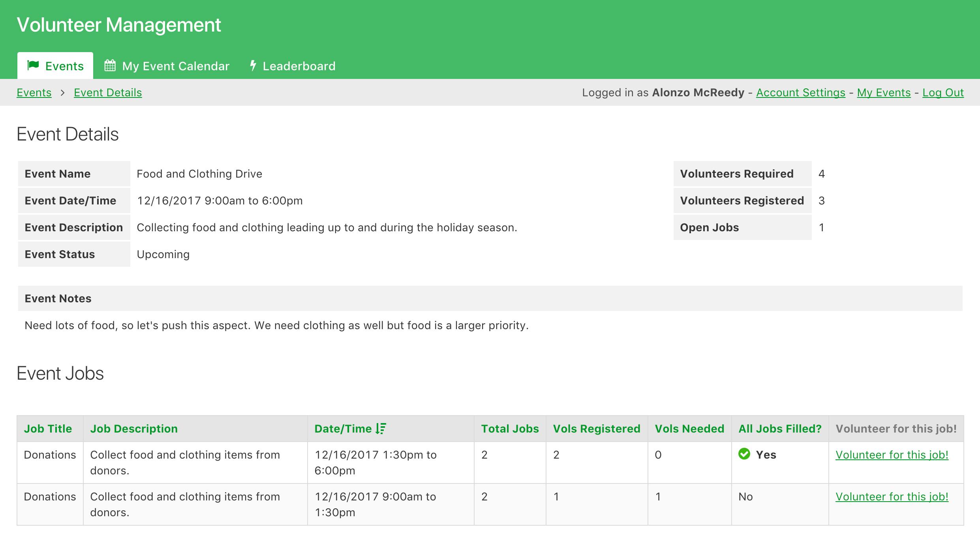The height and width of the screenshot is (547, 980).
Task: Click the Volunteer Management page title
Action: coord(118,24)
